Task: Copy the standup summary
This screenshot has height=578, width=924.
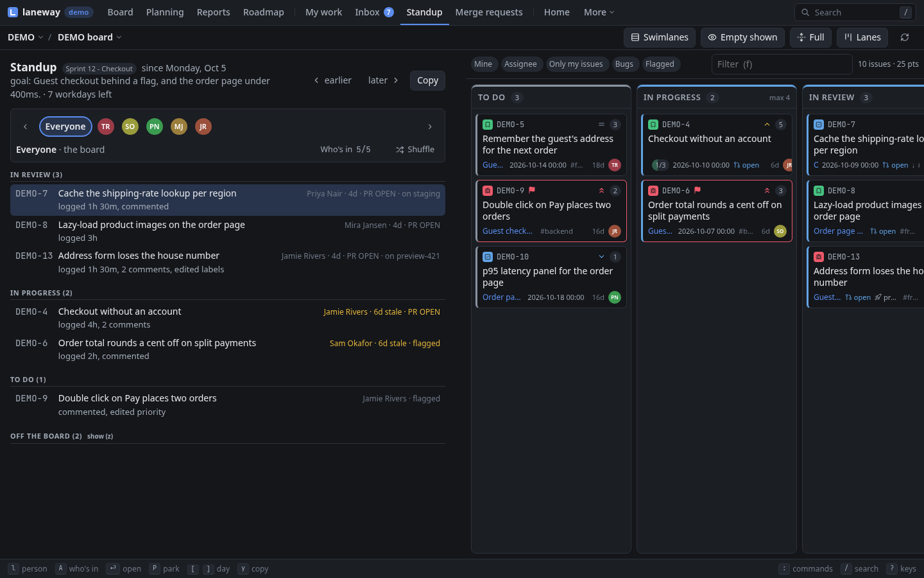Action: click(427, 80)
